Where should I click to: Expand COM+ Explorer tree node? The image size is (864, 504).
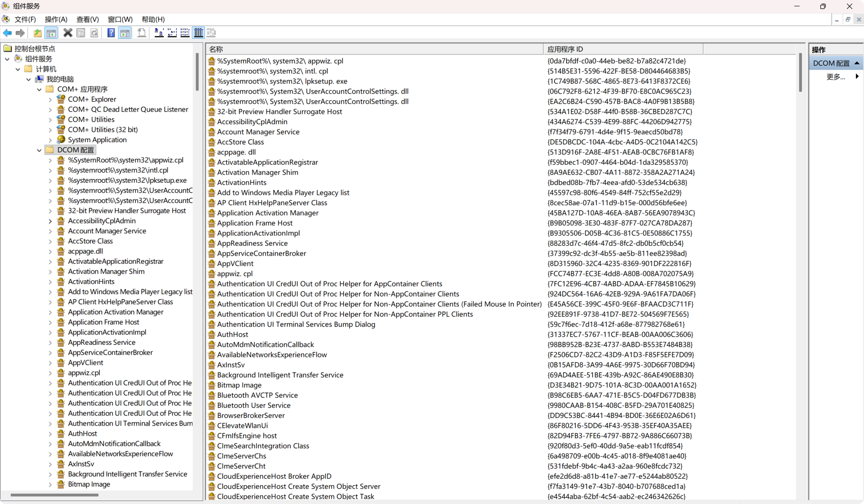pos(50,99)
